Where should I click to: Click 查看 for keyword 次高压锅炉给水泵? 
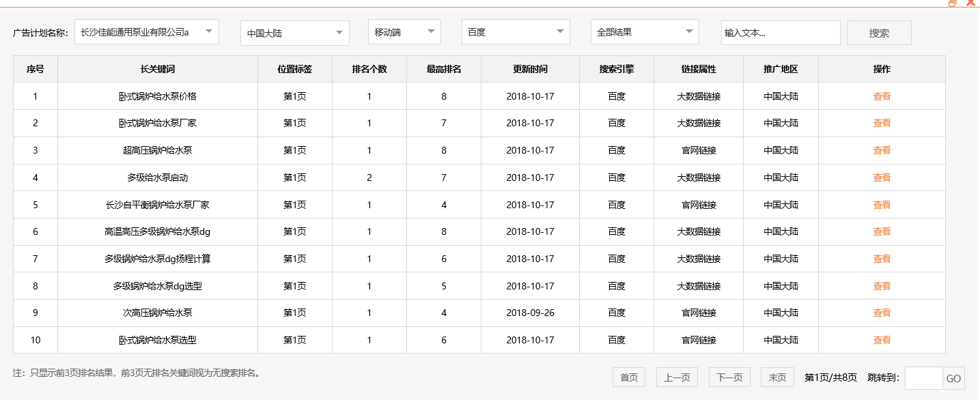[882, 313]
